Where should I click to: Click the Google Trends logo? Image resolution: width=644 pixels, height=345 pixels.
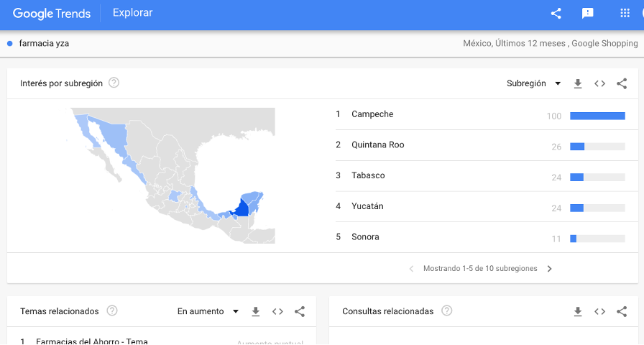tap(52, 13)
